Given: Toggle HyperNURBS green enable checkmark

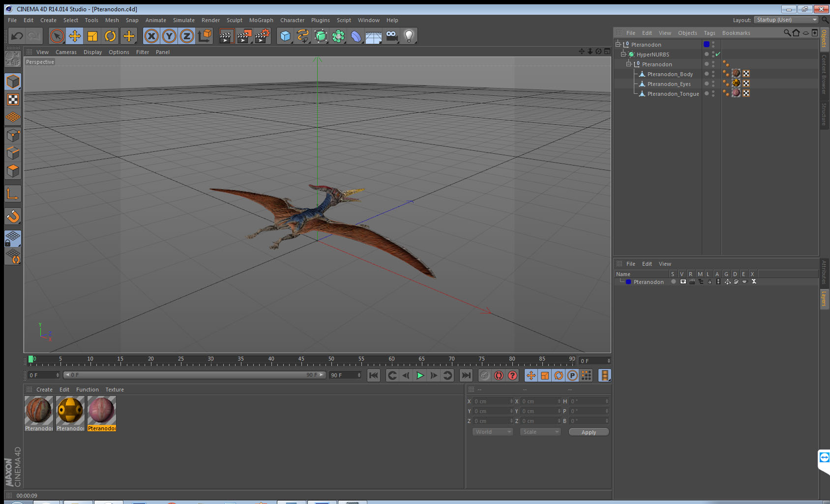Looking at the screenshot, I should tap(718, 54).
